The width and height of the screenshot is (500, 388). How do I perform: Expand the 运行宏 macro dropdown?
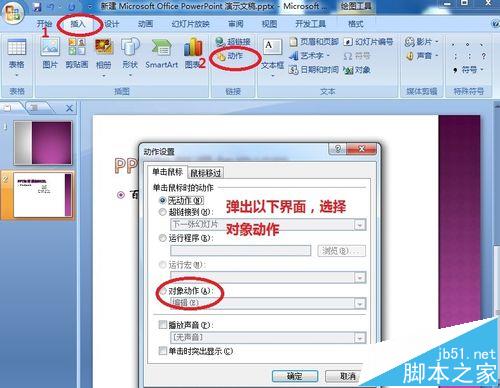point(360,277)
